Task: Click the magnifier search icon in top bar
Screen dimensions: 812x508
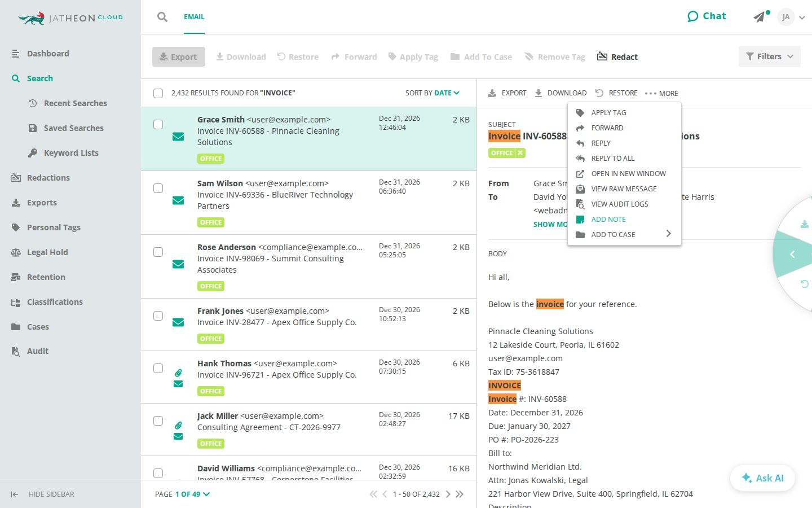Action: (x=162, y=17)
